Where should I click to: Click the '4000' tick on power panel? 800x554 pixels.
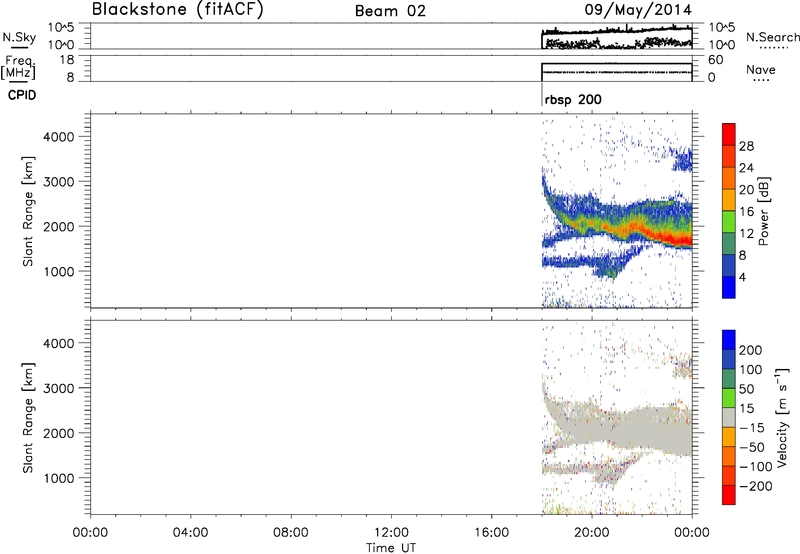tap(58, 137)
